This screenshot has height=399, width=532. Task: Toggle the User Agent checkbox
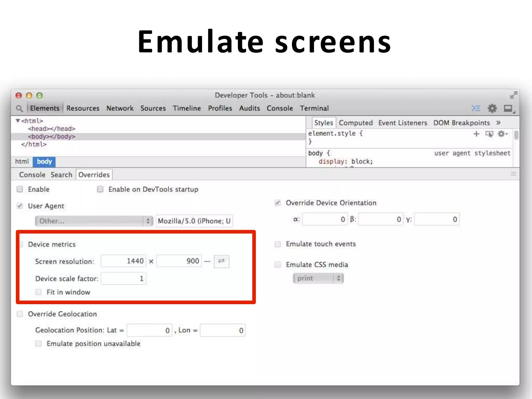[20, 206]
